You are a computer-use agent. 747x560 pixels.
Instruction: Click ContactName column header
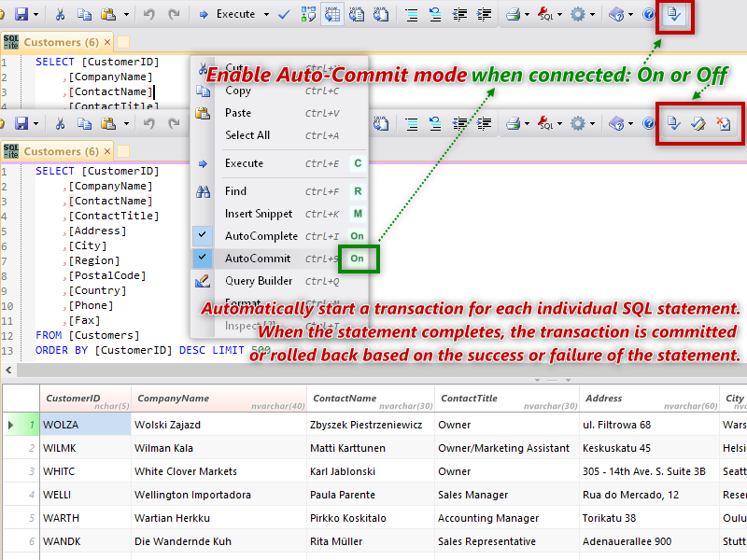click(x=371, y=399)
